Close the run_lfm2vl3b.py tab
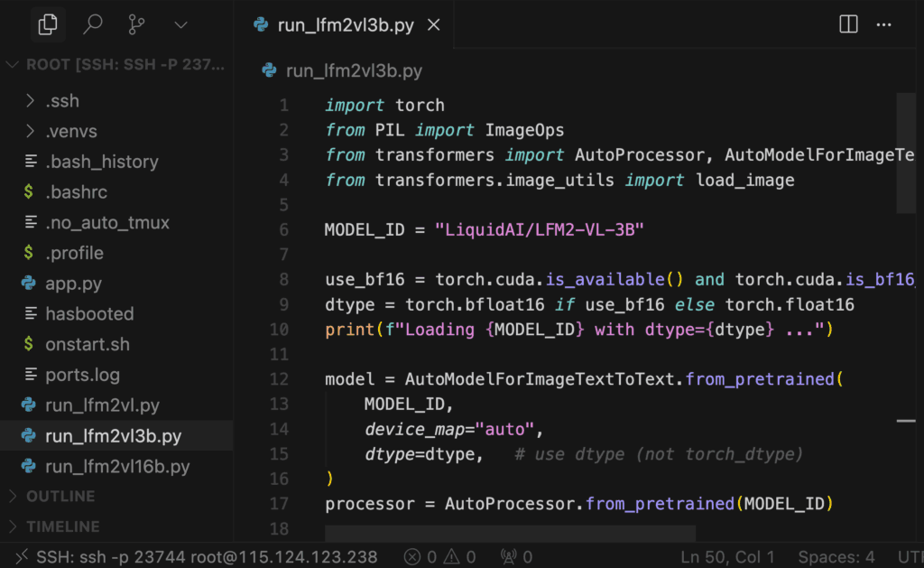924x568 pixels. pos(433,25)
